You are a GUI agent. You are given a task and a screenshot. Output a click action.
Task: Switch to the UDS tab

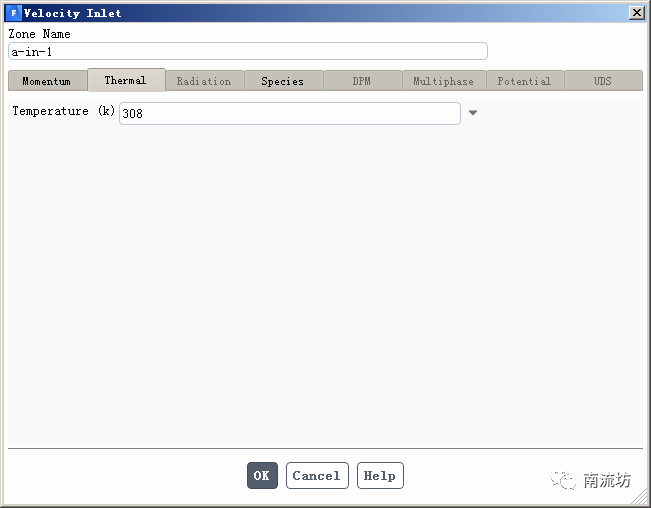pyautogui.click(x=604, y=81)
